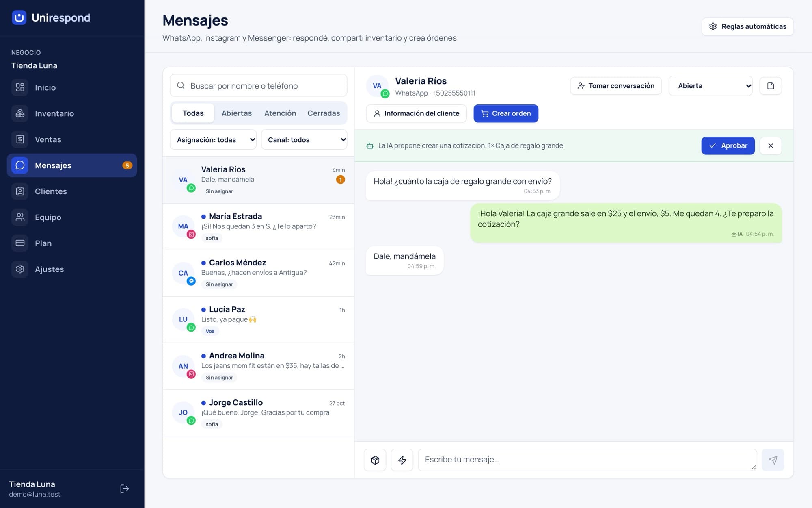The height and width of the screenshot is (508, 812).
Task: Click the WhatsApp number +50255550111
Action: coord(454,93)
